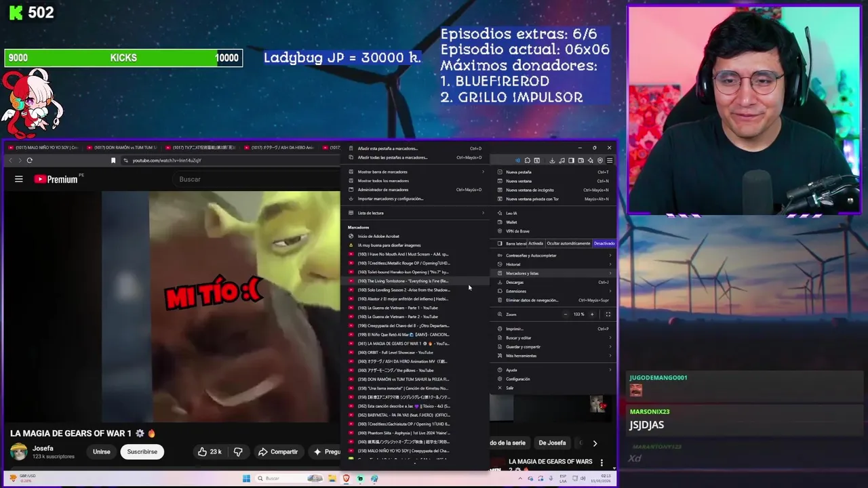Reload the page with refresh icon
868x488 pixels.
pyautogui.click(x=29, y=161)
